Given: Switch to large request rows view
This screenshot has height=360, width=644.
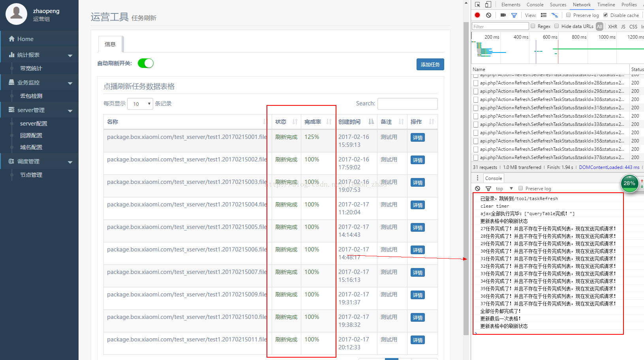Looking at the screenshot, I should coord(544,15).
